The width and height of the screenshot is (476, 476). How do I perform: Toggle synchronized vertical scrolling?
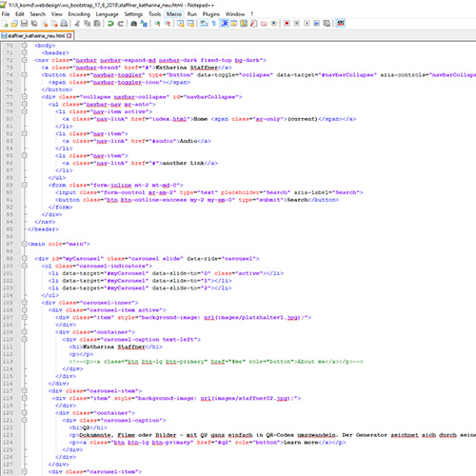point(181,24)
